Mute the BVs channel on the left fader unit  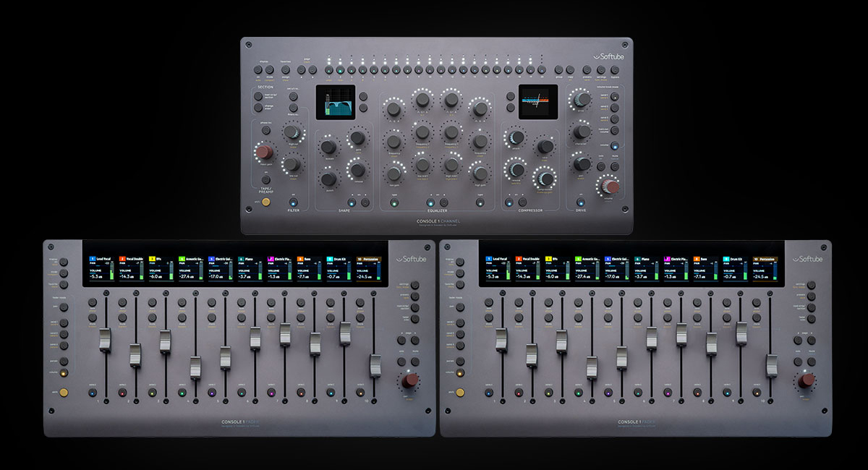(152, 317)
